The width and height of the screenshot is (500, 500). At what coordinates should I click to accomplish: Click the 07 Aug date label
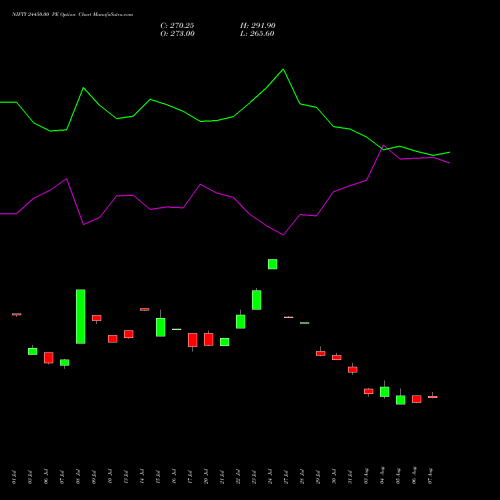click(430, 476)
